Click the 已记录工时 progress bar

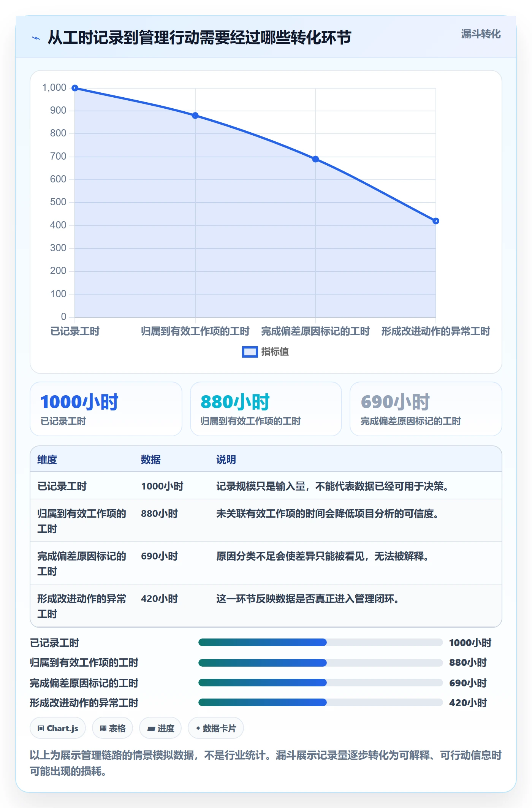(320, 642)
